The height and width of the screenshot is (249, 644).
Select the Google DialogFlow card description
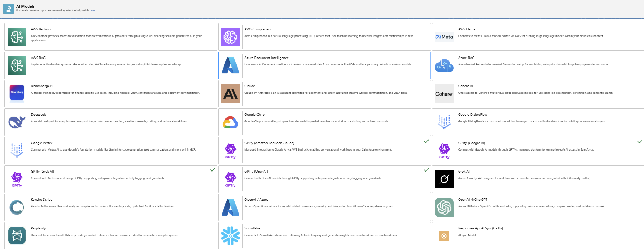click(x=532, y=122)
